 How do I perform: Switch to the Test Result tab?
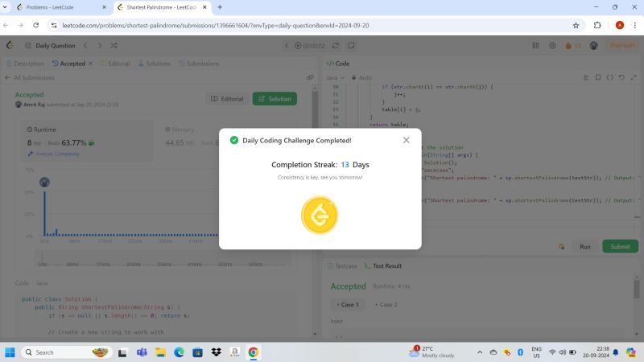coord(383,266)
